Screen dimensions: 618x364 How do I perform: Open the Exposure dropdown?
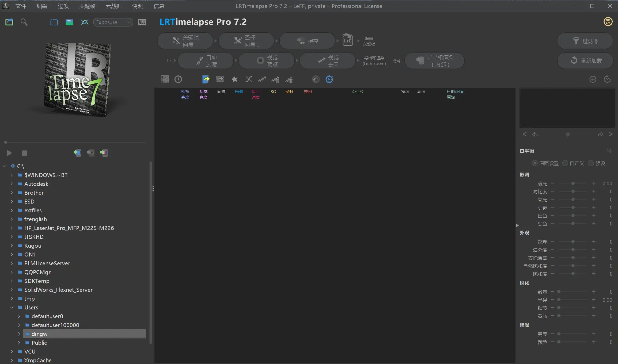(x=113, y=22)
